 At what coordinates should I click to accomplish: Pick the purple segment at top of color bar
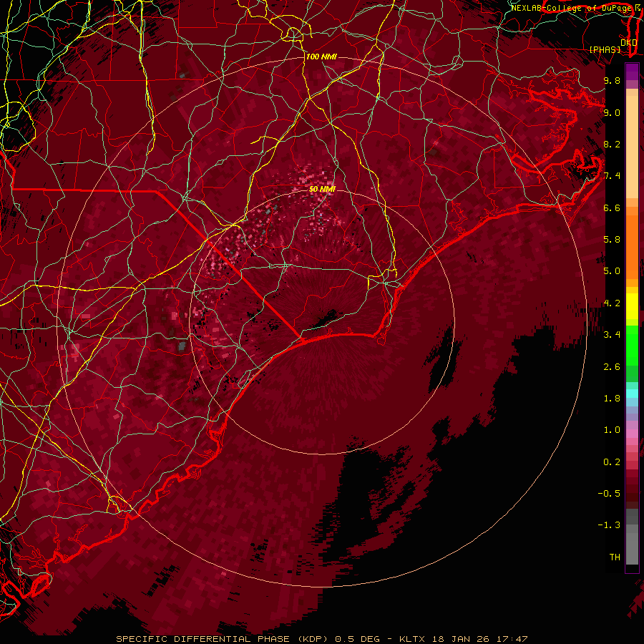(632, 72)
